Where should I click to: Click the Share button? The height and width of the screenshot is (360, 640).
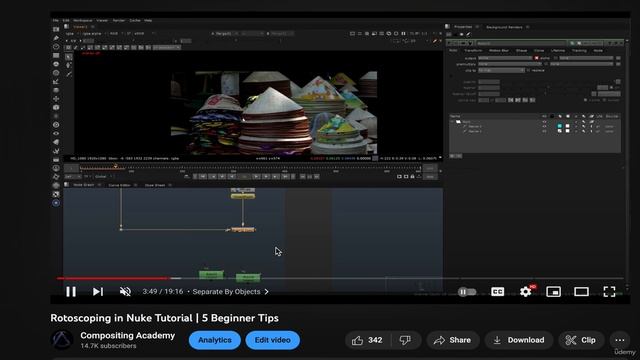pos(453,340)
